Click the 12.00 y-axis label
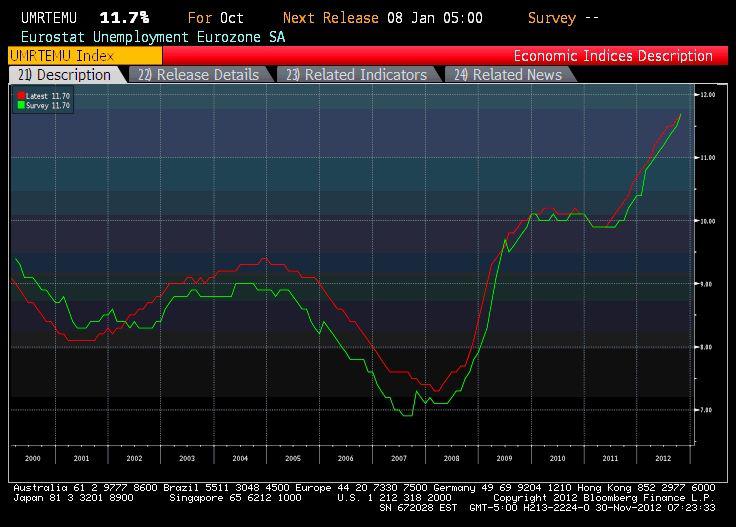Image resolution: width=736 pixels, height=527 pixels. pos(707,95)
